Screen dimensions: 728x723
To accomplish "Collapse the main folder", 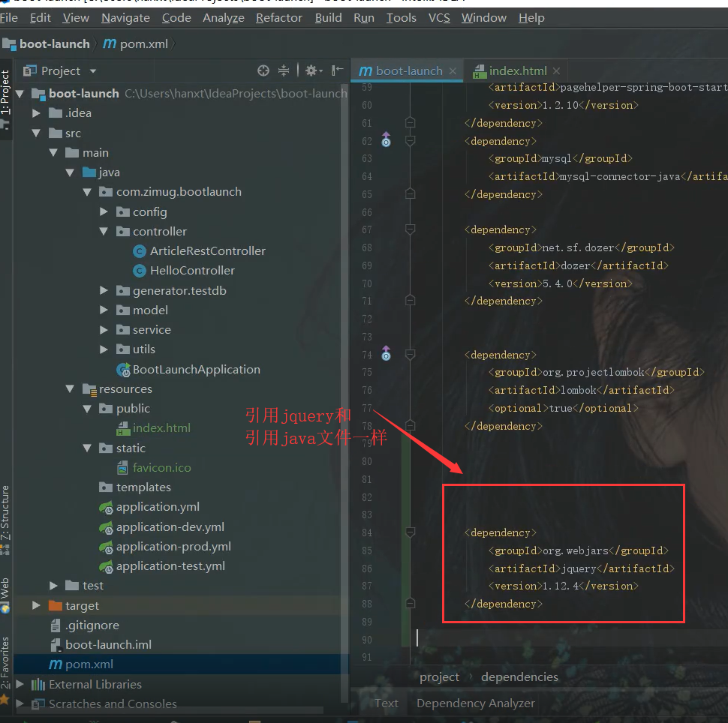I will [53, 153].
